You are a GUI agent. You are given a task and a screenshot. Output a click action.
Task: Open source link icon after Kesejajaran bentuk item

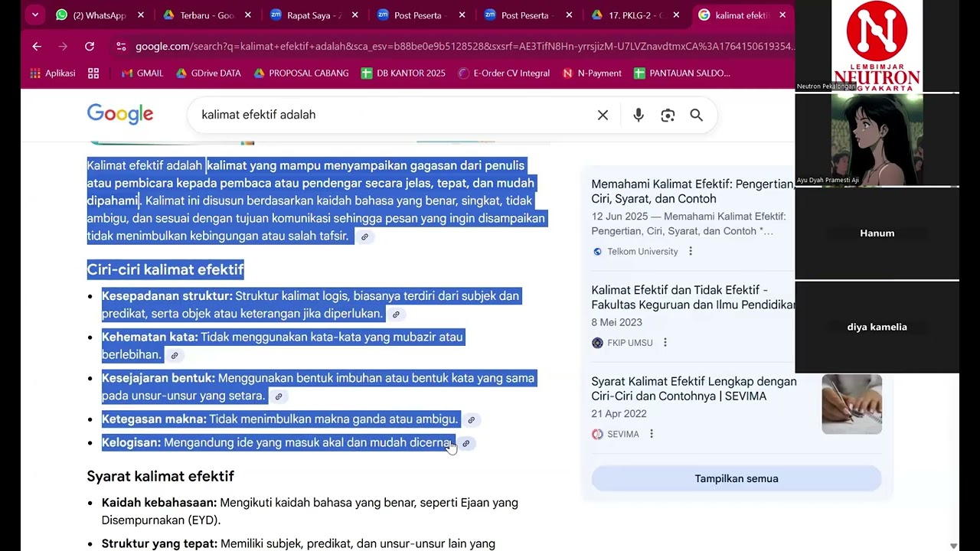click(279, 396)
